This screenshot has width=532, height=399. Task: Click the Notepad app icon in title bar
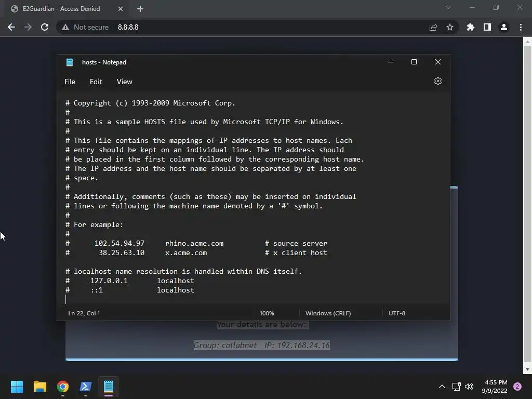click(x=70, y=62)
